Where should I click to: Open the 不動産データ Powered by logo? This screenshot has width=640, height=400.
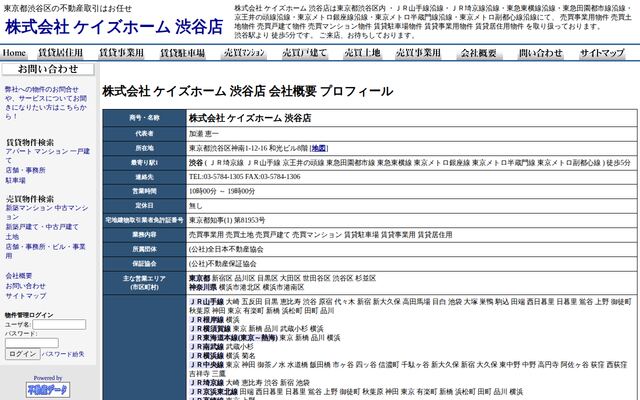pyautogui.click(x=48, y=390)
